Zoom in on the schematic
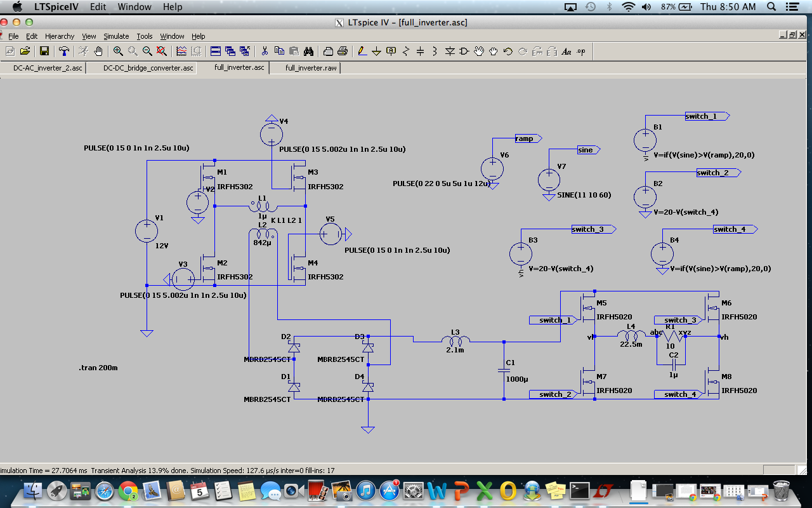 [x=117, y=51]
